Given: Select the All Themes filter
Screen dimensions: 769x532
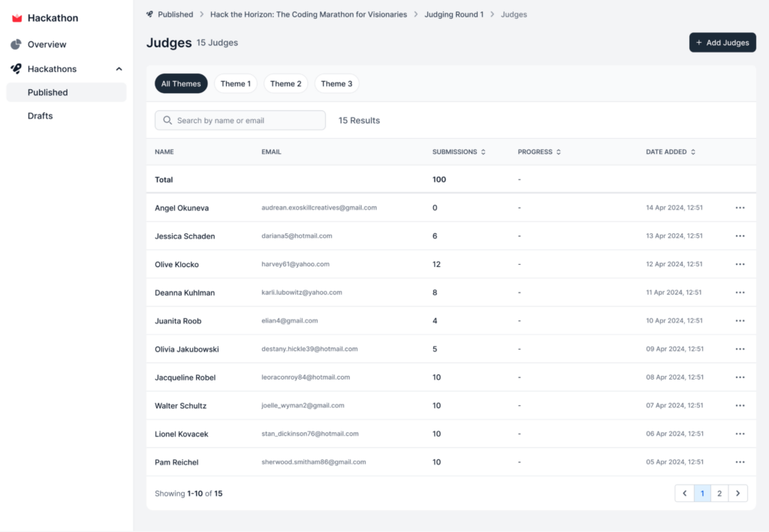Looking at the screenshot, I should (x=181, y=84).
